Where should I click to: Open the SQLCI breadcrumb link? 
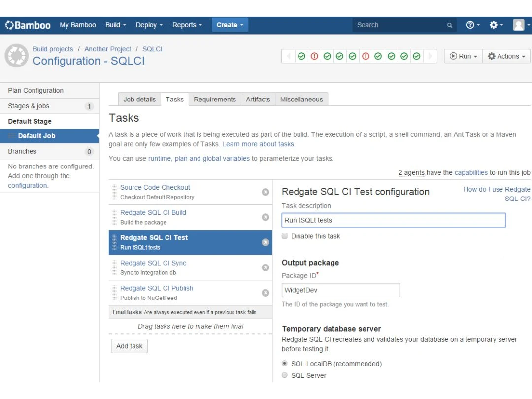tap(152, 49)
